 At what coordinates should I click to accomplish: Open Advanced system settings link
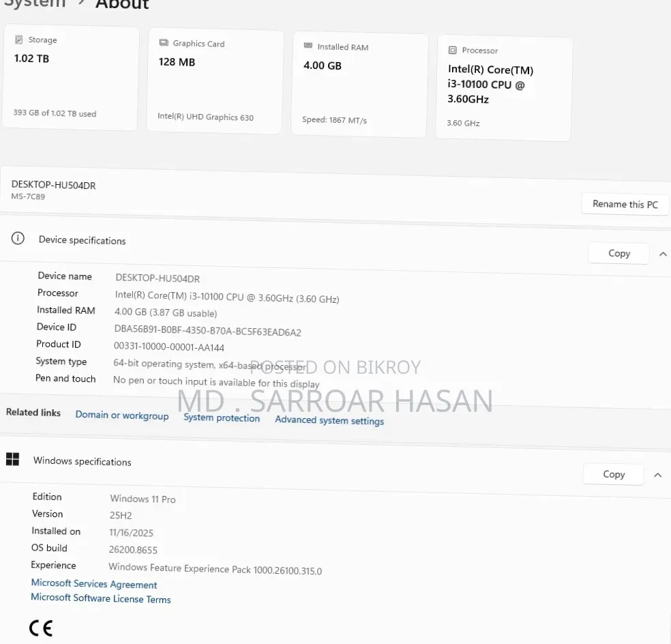(329, 420)
